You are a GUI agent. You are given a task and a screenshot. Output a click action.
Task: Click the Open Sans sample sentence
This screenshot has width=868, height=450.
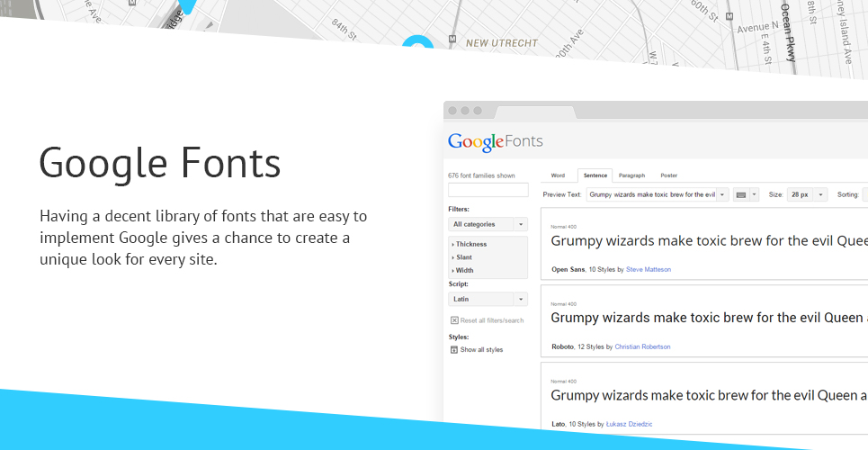709,241
